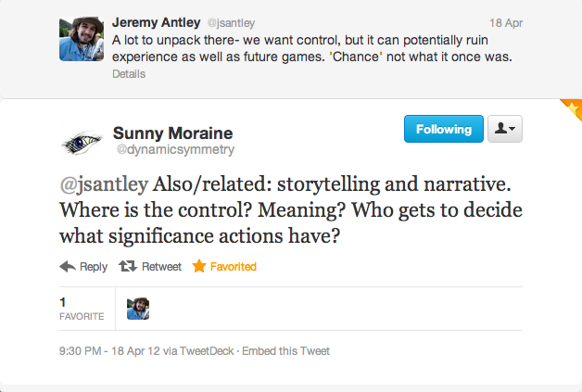
Task: Expand Details under Jeremy Antley's tweet
Action: (x=129, y=74)
